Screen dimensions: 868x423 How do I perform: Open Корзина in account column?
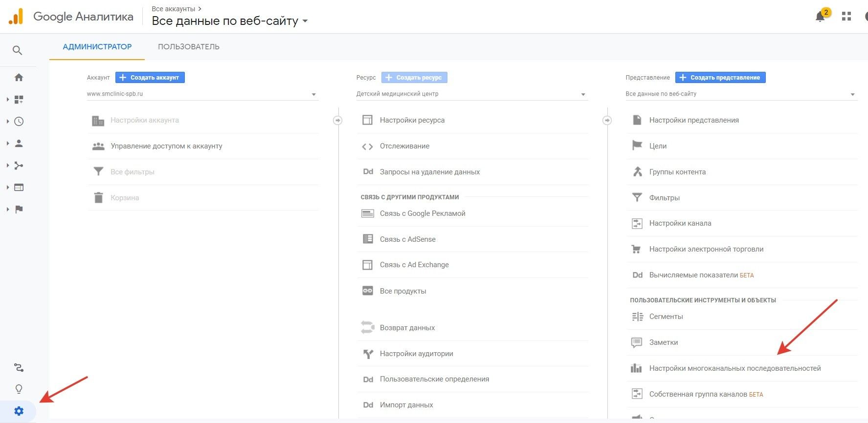[125, 198]
